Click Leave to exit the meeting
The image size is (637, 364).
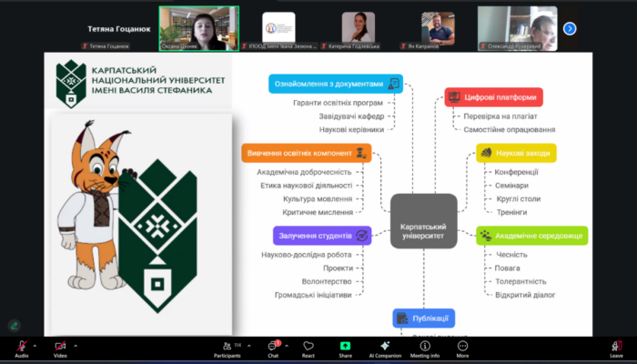point(616,347)
